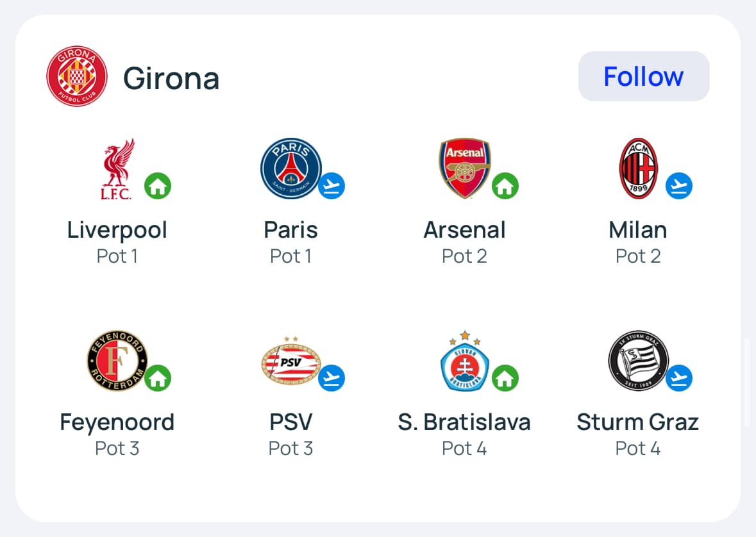Click the Girona club crest
756x537 pixels.
coord(76,77)
